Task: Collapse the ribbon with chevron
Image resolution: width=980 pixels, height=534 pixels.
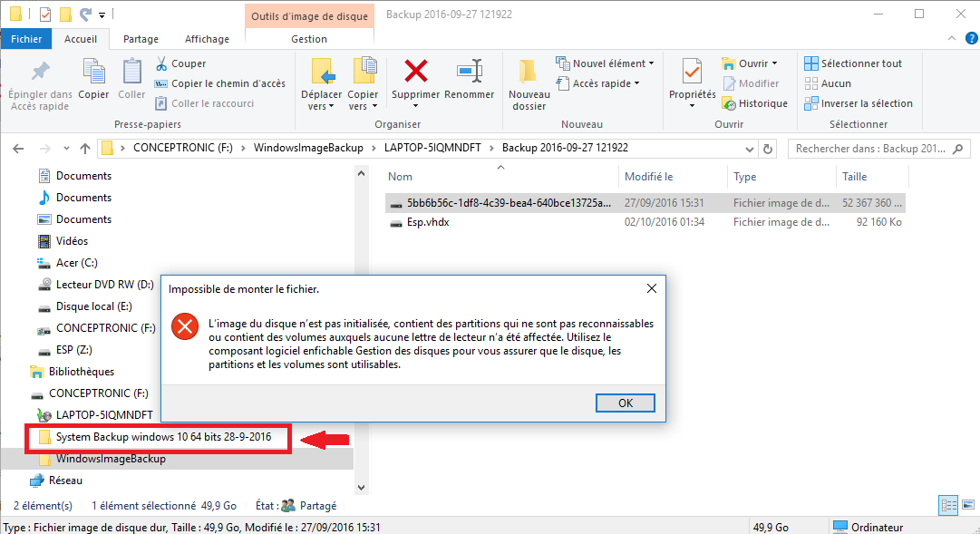Action: click(952, 39)
